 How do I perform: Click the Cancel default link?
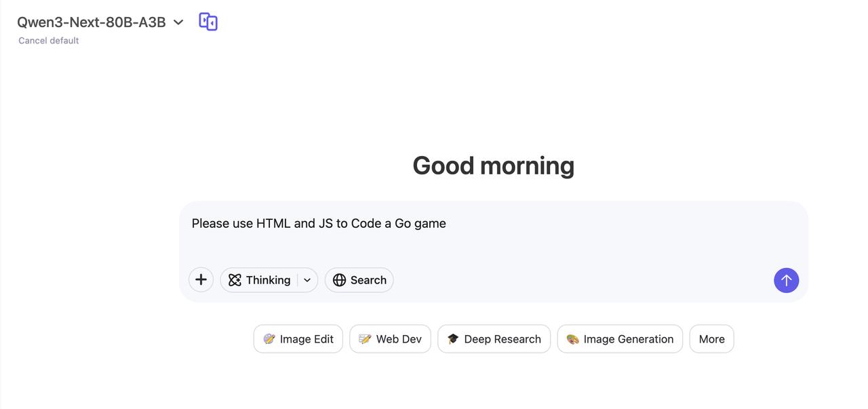coord(49,41)
